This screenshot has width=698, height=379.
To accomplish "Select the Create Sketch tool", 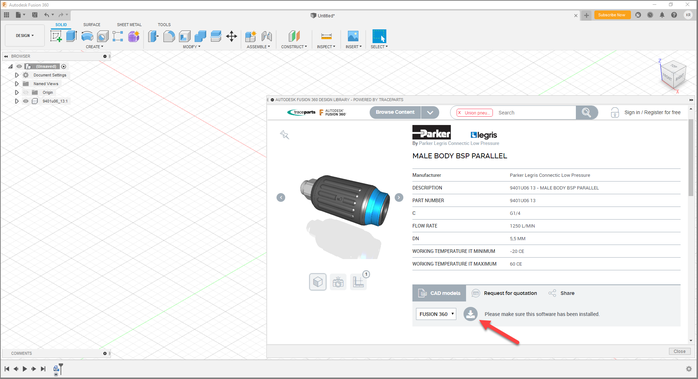I will tap(56, 37).
